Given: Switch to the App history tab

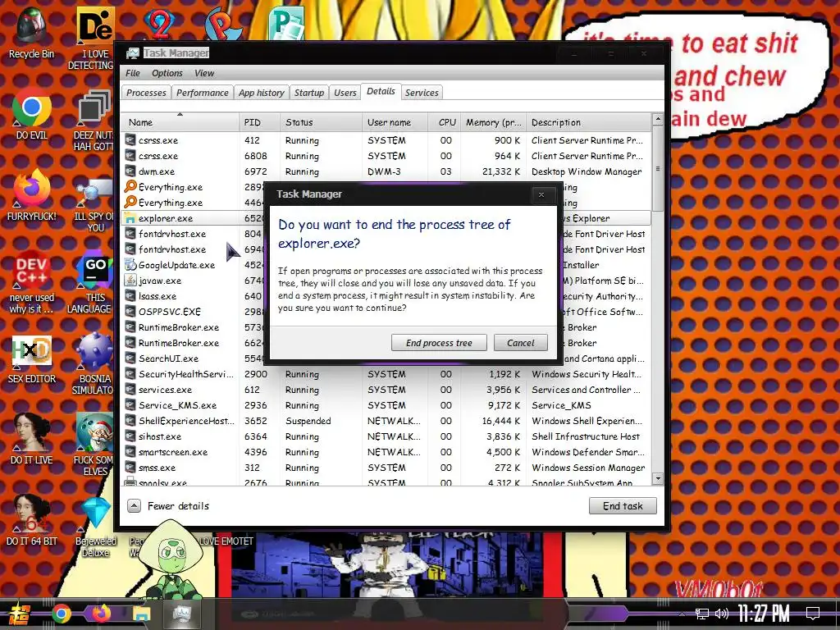Looking at the screenshot, I should (262, 93).
